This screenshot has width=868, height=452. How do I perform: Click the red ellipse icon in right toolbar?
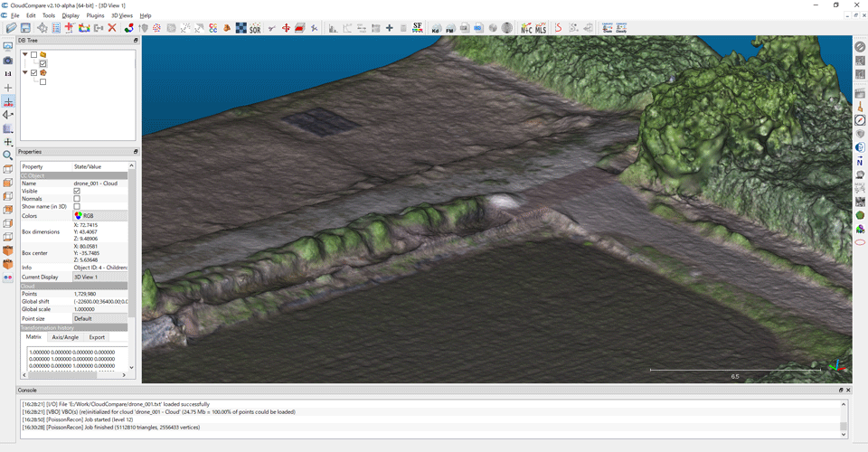[860, 242]
